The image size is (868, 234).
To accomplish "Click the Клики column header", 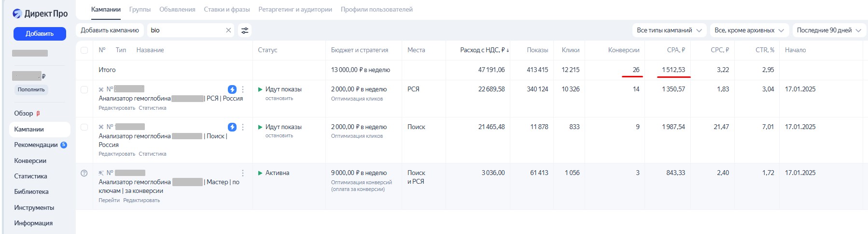I will (571, 50).
